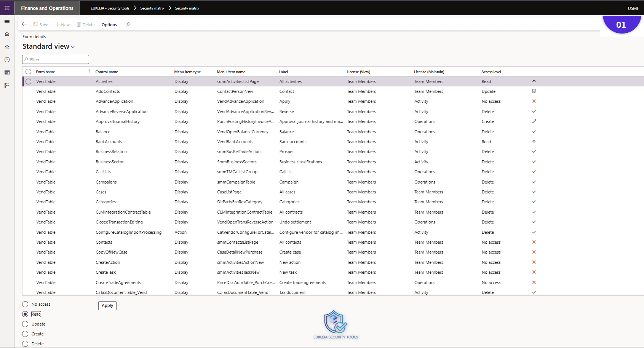The width and height of the screenshot is (644, 348).
Task: Click the ContactPersonNew menu item cell
Action: 235,91
